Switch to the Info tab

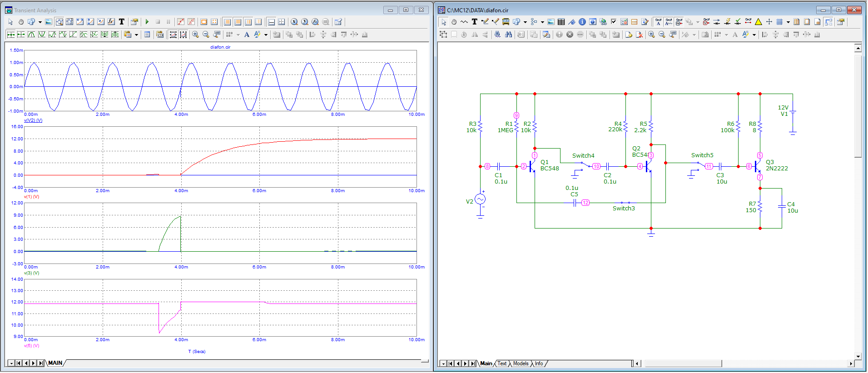click(539, 363)
